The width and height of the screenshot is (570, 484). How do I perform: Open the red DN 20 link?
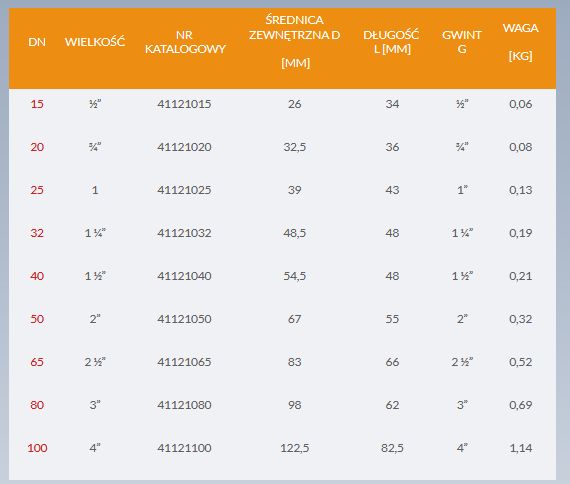tap(37, 147)
